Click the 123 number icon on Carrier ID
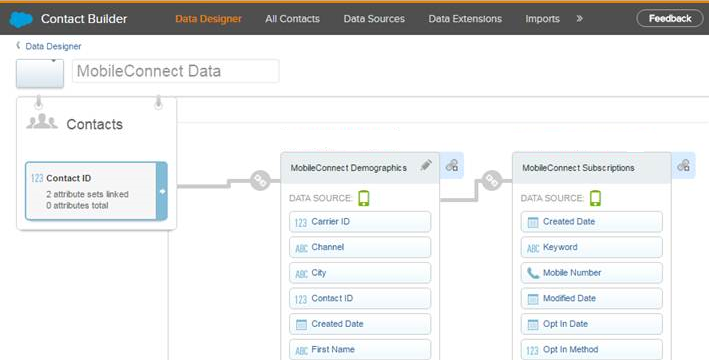709x360 pixels. pos(301,223)
